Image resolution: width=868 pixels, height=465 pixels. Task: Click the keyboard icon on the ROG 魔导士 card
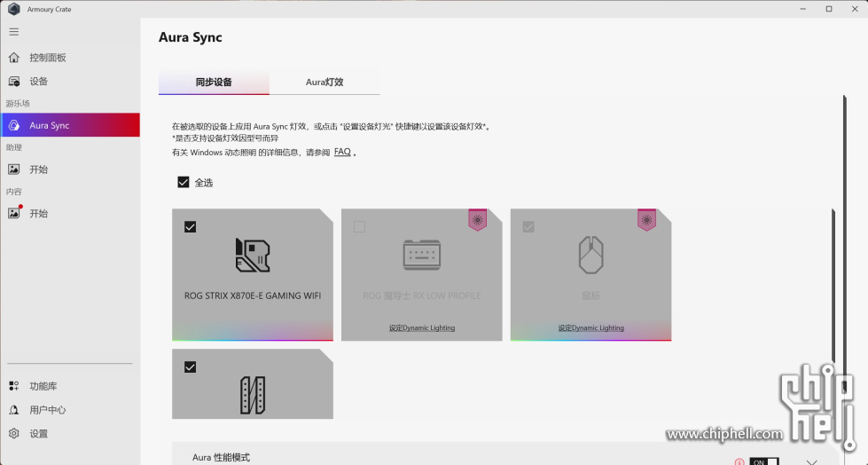click(x=422, y=255)
